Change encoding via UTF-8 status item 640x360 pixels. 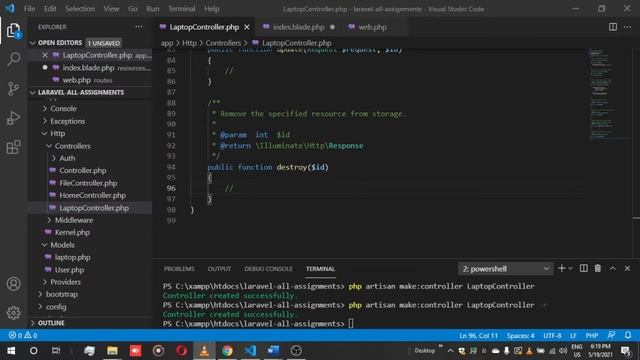click(552, 336)
